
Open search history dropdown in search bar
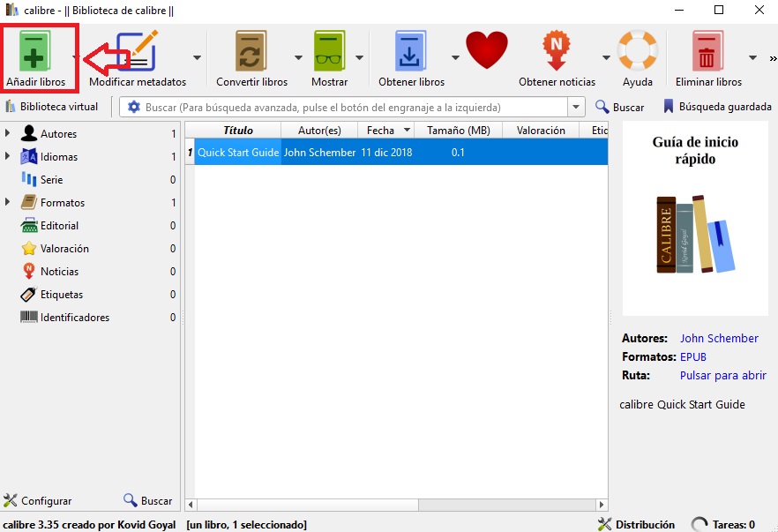pyautogui.click(x=575, y=108)
